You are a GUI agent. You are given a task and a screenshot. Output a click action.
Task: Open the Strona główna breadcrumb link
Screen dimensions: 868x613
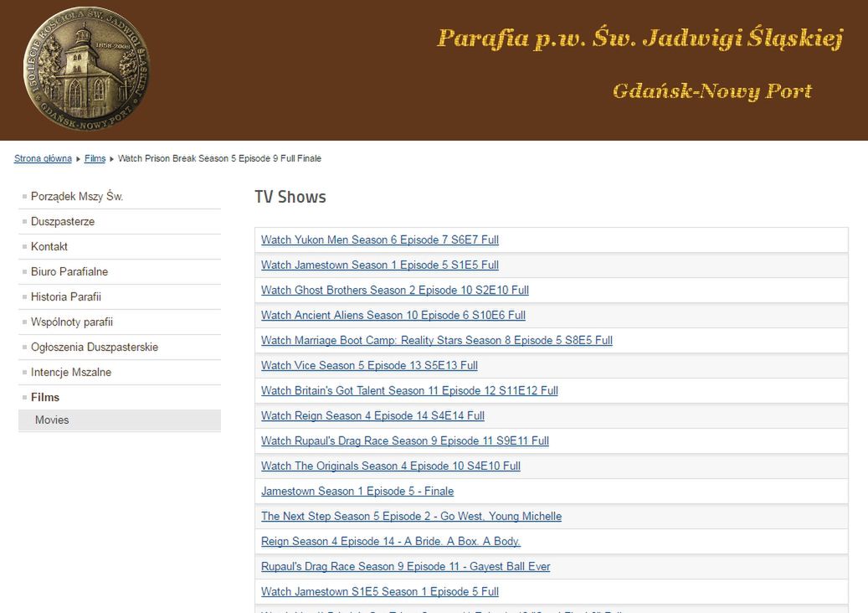43,158
